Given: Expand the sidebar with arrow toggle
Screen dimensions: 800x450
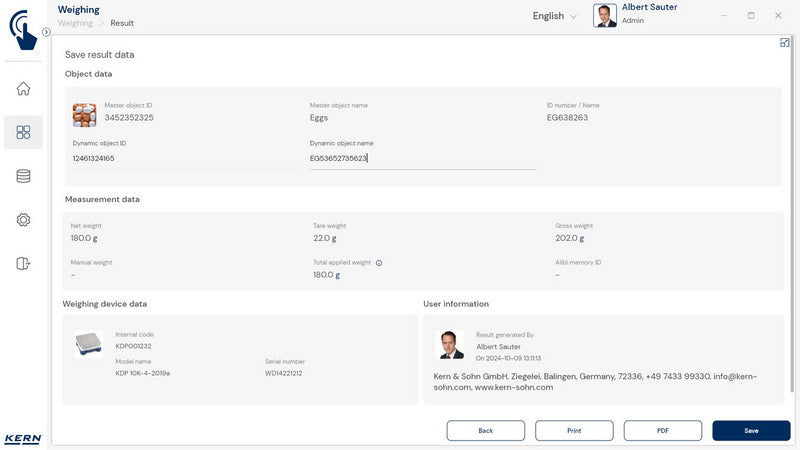Looking at the screenshot, I should click(46, 32).
